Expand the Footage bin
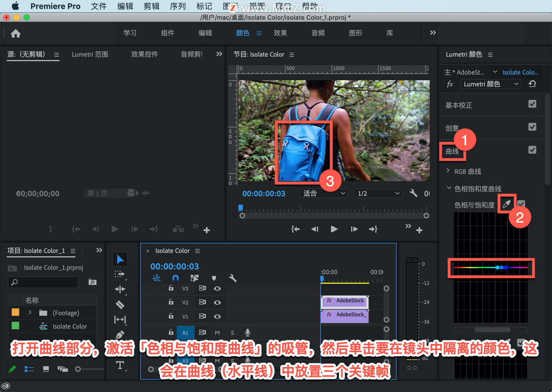 point(30,312)
